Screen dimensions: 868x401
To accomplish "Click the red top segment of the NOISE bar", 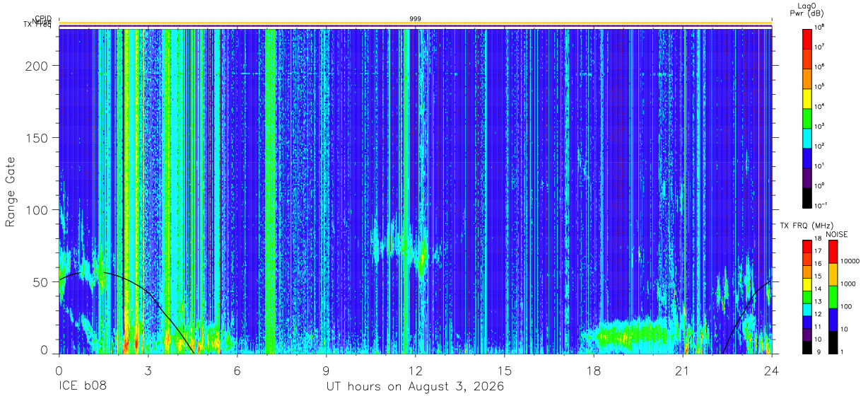I will (x=833, y=252).
